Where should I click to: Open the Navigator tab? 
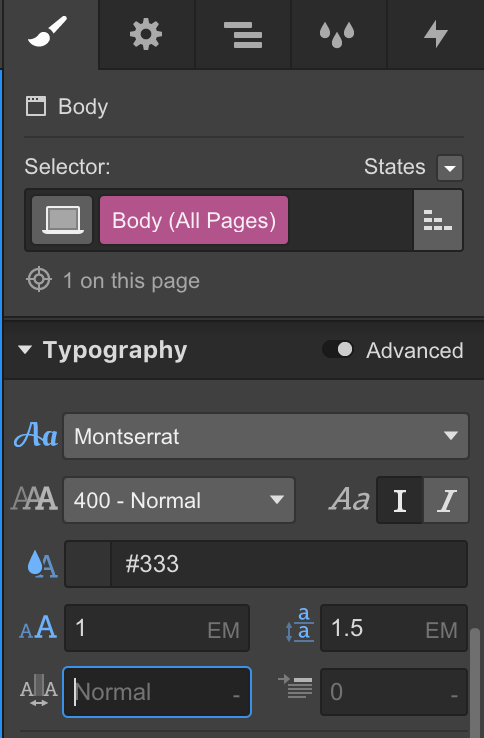[243, 34]
